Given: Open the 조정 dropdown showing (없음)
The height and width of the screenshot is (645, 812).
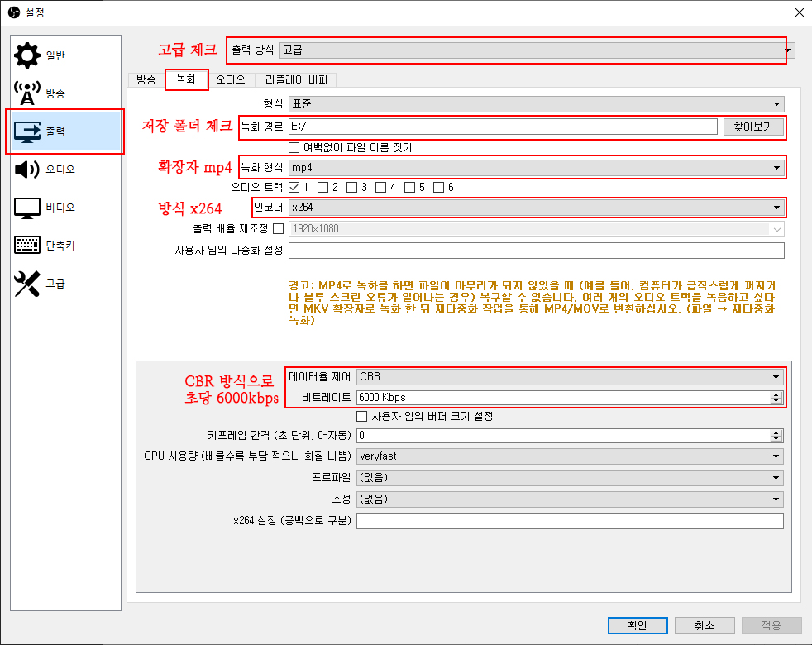Looking at the screenshot, I should (571, 499).
